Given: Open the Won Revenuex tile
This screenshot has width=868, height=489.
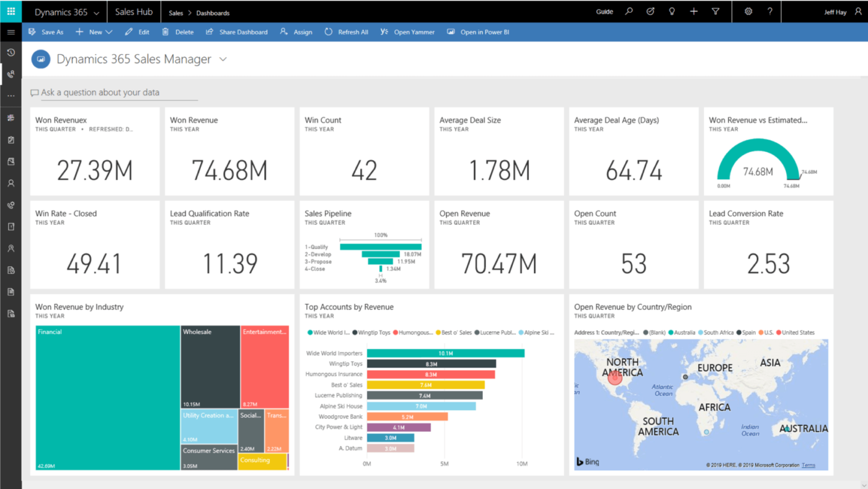Looking at the screenshot, I should coord(95,151).
